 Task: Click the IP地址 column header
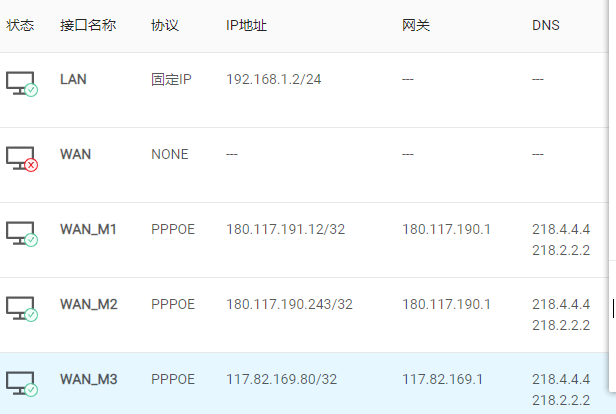pyautogui.click(x=247, y=25)
